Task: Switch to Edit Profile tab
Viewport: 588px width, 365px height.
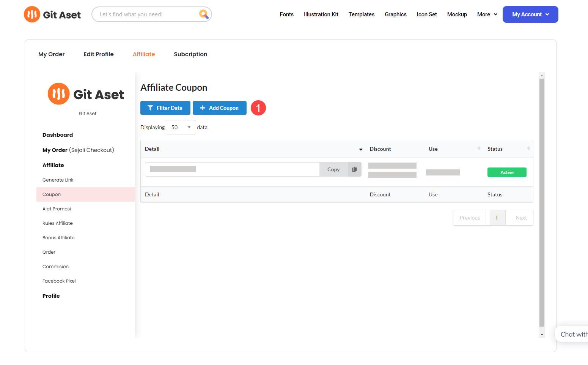Action: pos(99,54)
